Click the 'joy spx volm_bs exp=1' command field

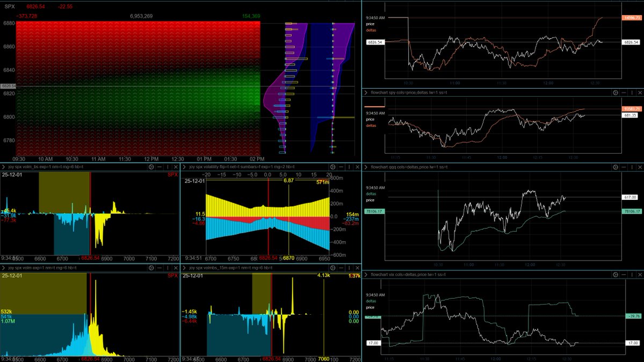pyautogui.click(x=46, y=167)
